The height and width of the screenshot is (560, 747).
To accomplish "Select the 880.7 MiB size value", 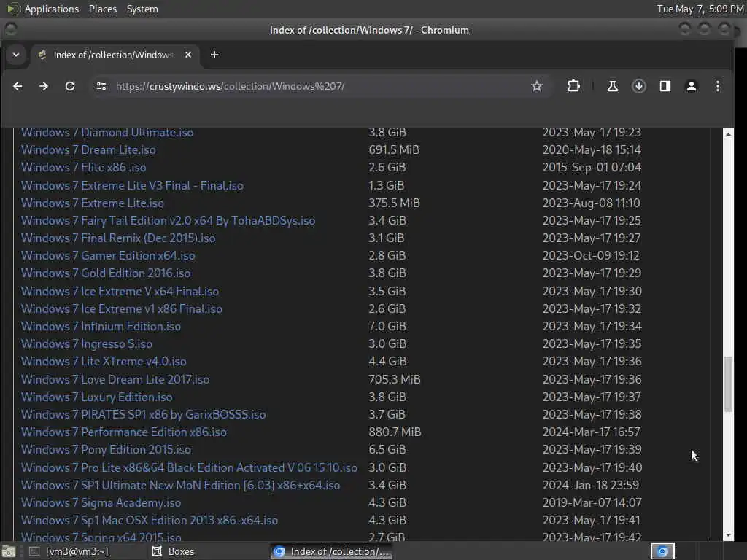I will 395,432.
